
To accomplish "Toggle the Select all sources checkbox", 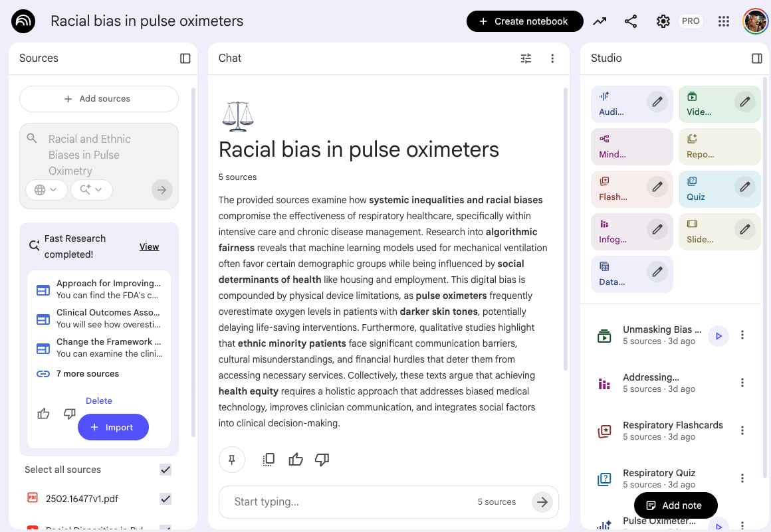I will tap(165, 470).
